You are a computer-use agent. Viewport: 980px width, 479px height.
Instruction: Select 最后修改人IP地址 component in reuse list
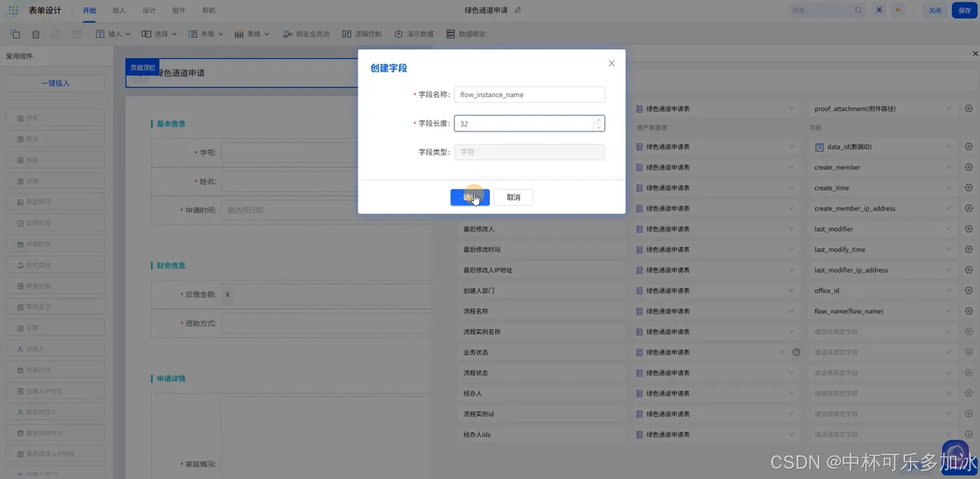tap(55, 453)
